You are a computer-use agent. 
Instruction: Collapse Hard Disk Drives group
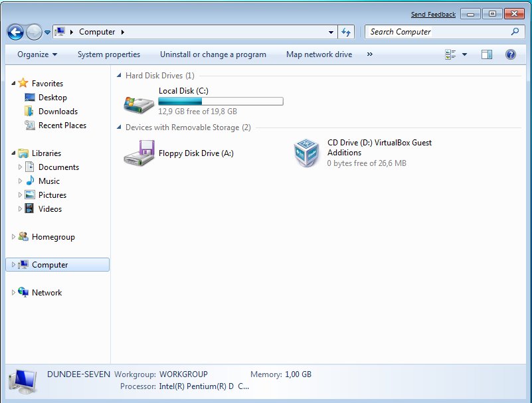[119, 75]
